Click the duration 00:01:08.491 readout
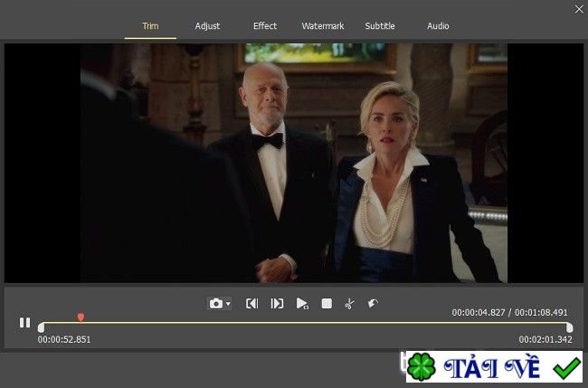 click(541, 312)
